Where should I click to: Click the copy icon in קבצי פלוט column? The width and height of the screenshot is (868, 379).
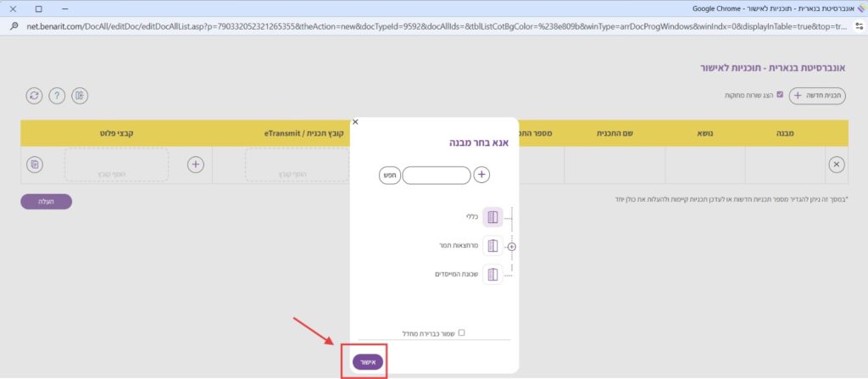coord(34,164)
